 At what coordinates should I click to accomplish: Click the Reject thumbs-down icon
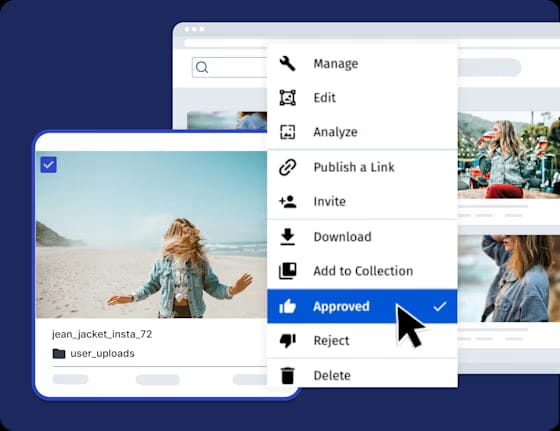288,341
